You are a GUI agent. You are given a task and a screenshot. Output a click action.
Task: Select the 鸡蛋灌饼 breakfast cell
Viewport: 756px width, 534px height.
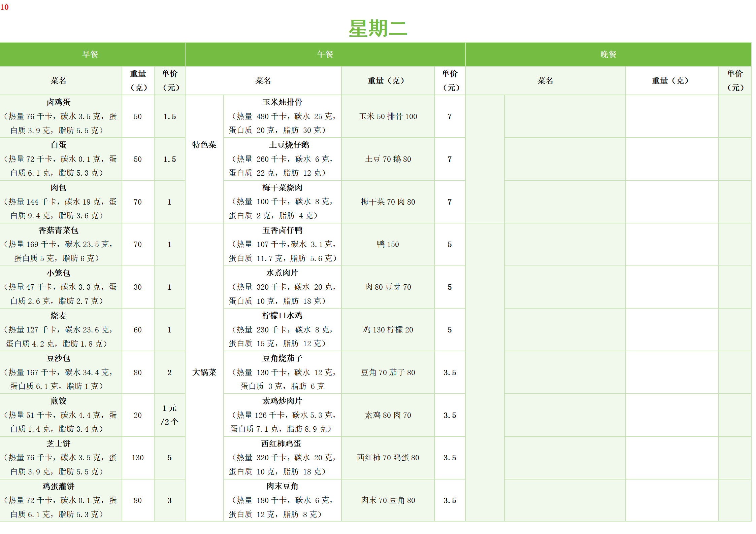point(59,500)
